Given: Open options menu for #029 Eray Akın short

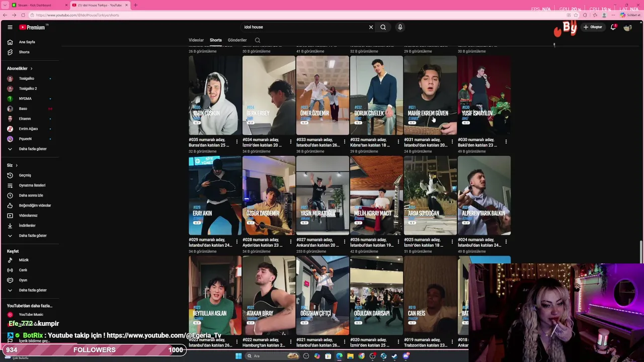Looking at the screenshot, I should [x=237, y=242].
